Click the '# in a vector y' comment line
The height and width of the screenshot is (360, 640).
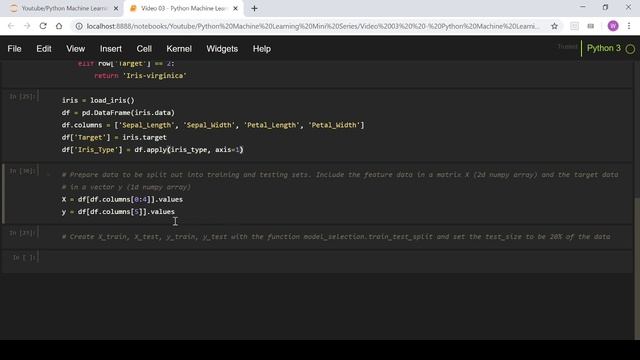[126, 187]
